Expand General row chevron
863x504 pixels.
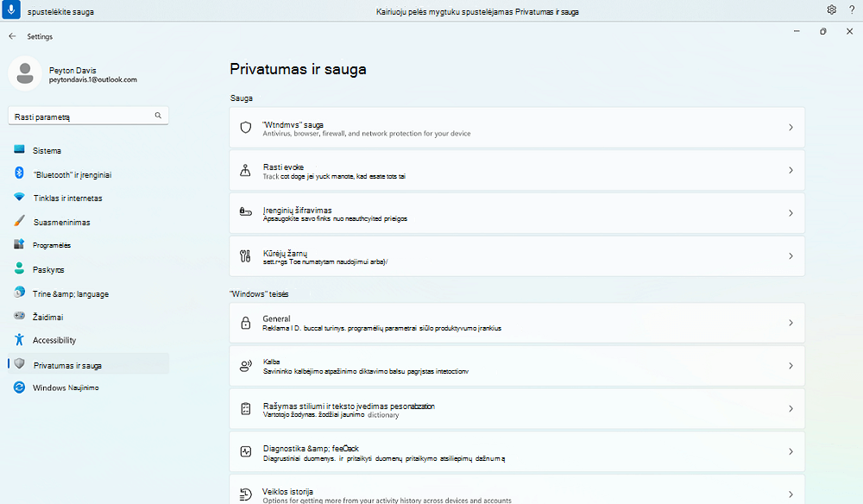pyautogui.click(x=791, y=323)
